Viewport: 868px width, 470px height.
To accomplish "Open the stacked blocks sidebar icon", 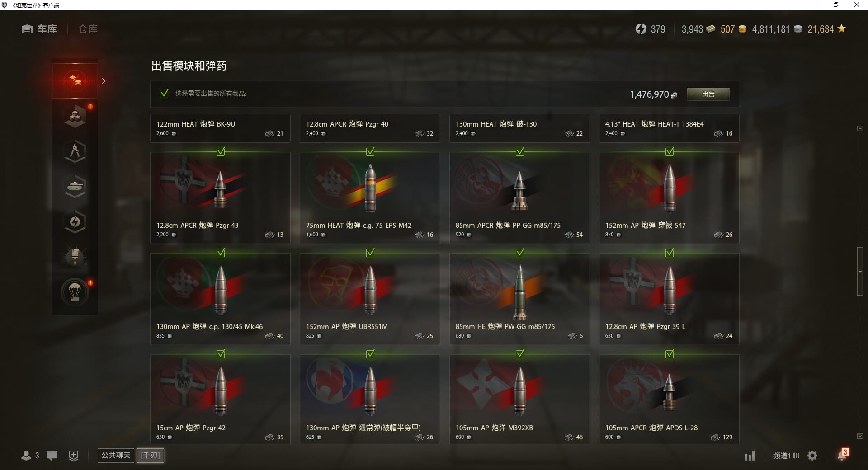I will pyautogui.click(x=75, y=117).
